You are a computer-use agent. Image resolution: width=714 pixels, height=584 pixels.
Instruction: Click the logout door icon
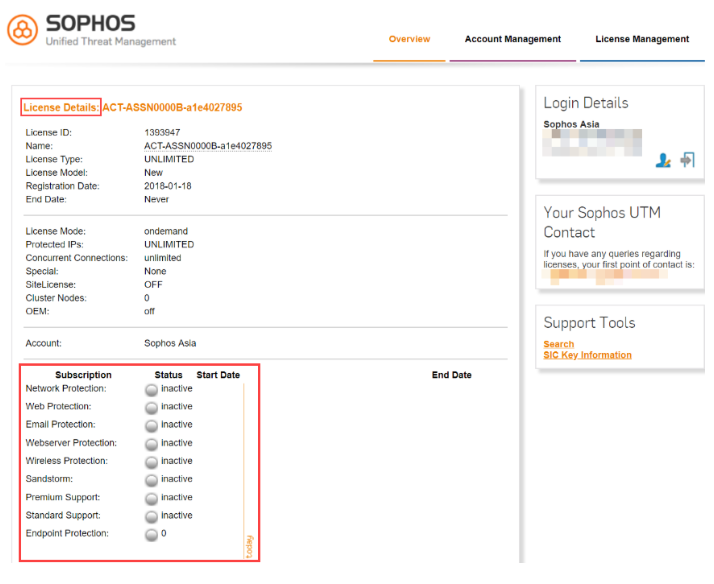click(x=688, y=160)
